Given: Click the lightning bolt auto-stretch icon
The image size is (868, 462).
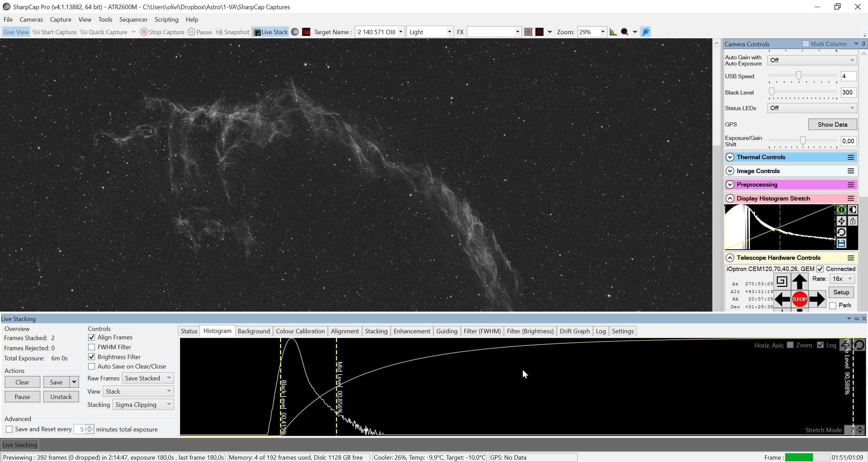Looking at the screenshot, I should [x=841, y=221].
